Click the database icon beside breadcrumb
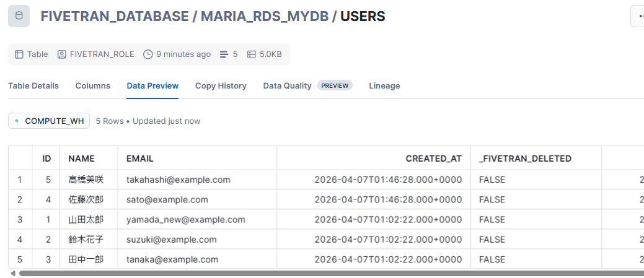 click(19, 16)
